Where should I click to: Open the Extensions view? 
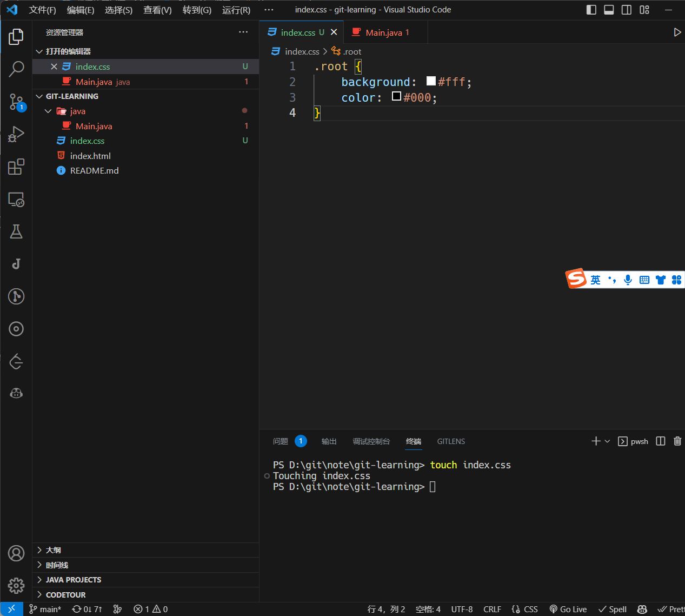click(16, 167)
